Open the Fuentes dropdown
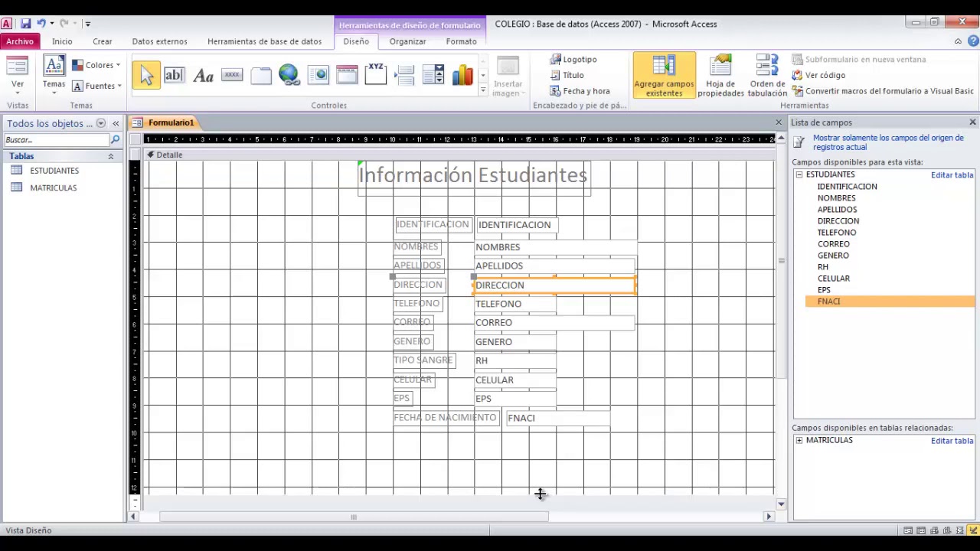Viewport: 980px width, 551px height. tap(96, 86)
